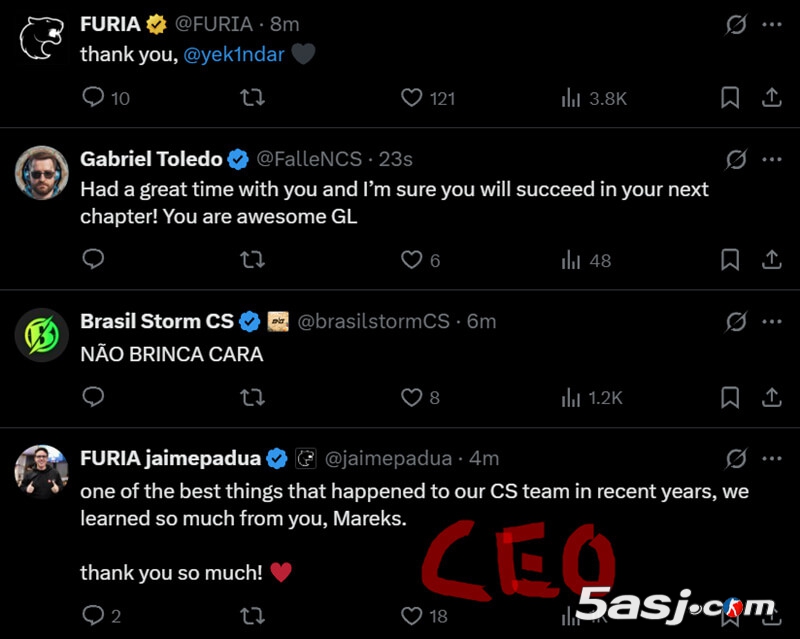Share Gabriel Toledo's tweet
The height and width of the screenshot is (639, 800).
click(x=771, y=259)
